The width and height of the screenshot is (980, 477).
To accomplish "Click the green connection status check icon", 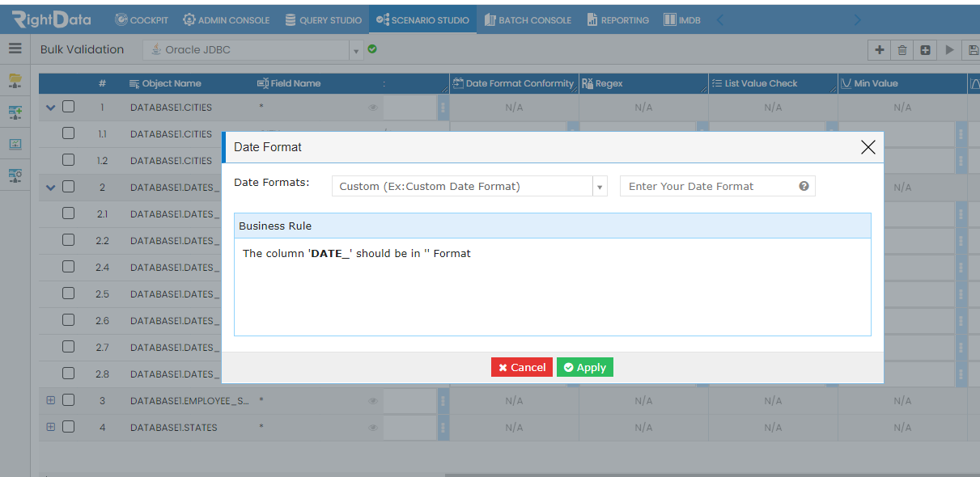I will click(x=372, y=49).
